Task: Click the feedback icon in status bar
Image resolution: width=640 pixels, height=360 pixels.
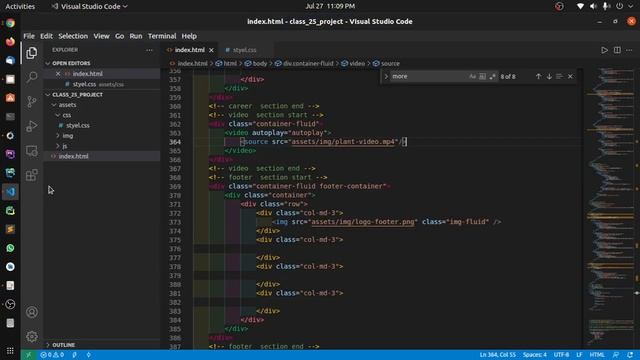Action: click(x=616, y=355)
